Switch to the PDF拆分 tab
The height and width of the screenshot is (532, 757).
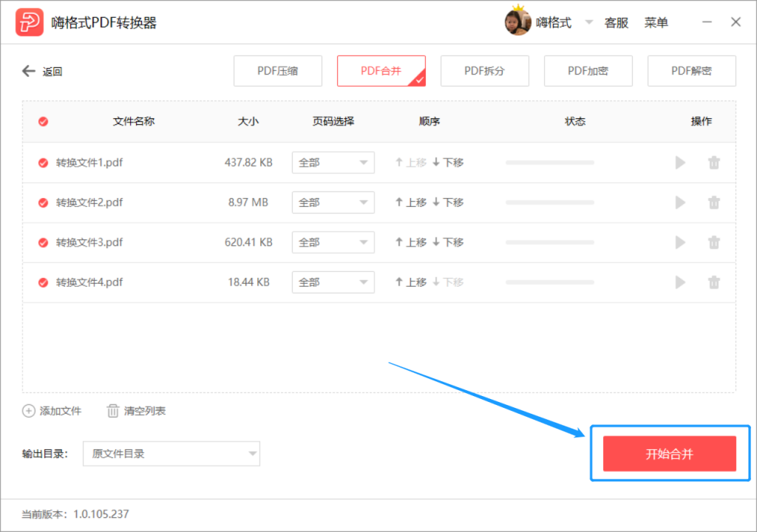485,71
